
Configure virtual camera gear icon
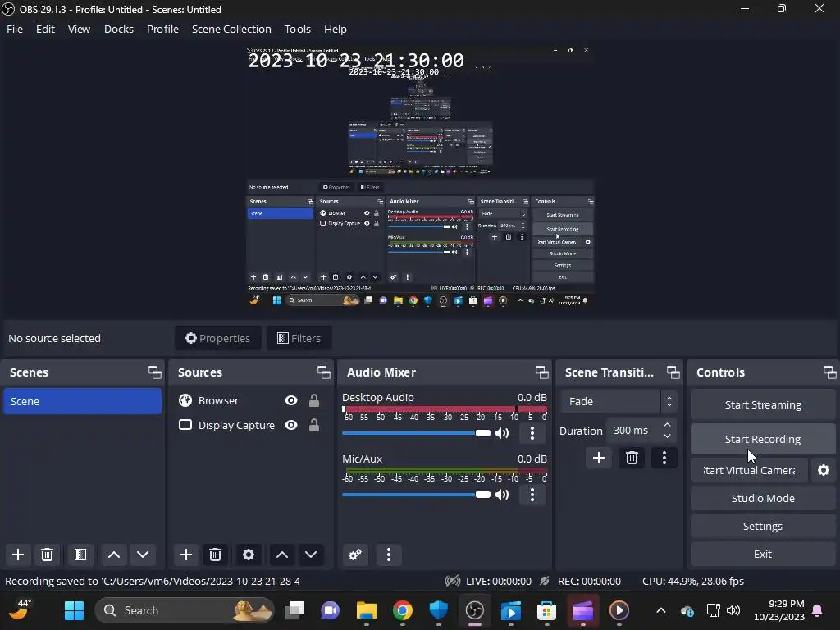tap(824, 470)
